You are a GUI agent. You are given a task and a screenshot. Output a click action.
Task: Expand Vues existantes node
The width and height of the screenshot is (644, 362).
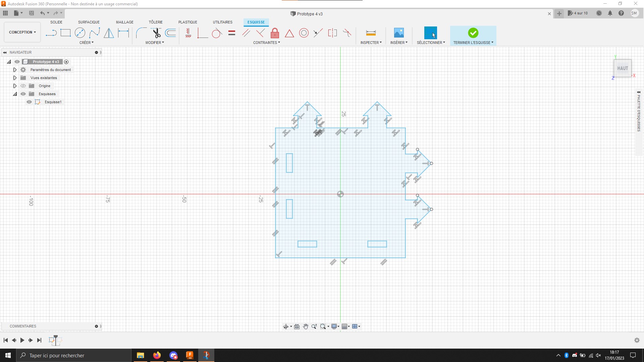15,78
